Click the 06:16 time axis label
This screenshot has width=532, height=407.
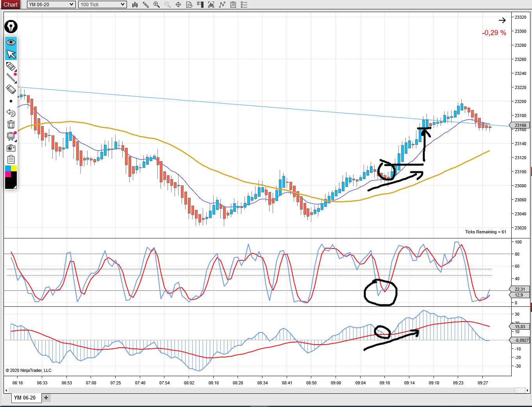coord(18,383)
